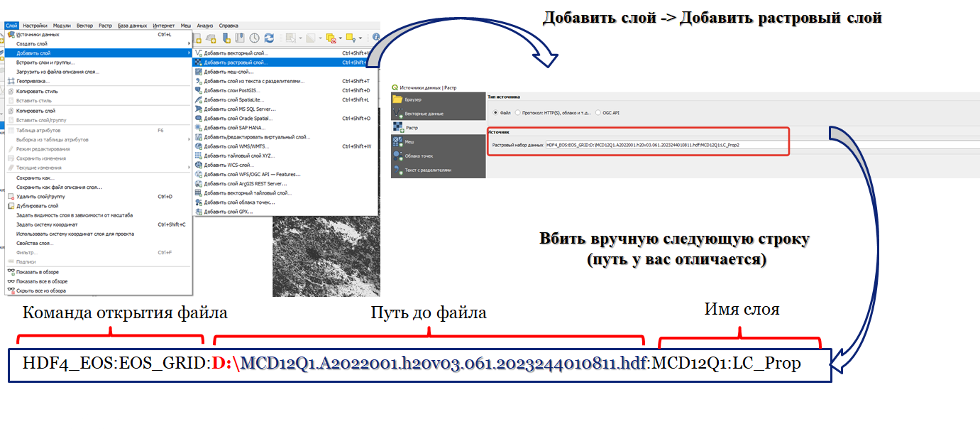Choose Задать видимость слоя в зависимости от масштаба
Viewport: 980px width, 429px height.
point(98,214)
